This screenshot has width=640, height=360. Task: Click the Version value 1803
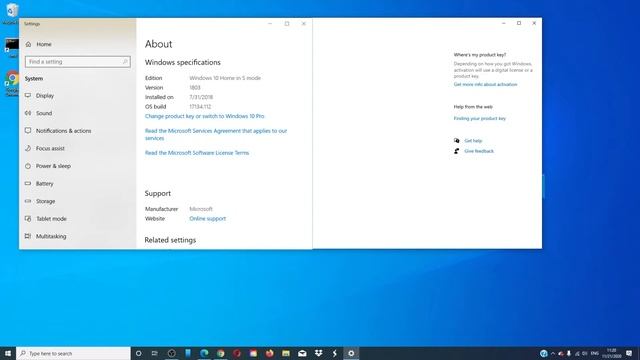[x=195, y=87]
